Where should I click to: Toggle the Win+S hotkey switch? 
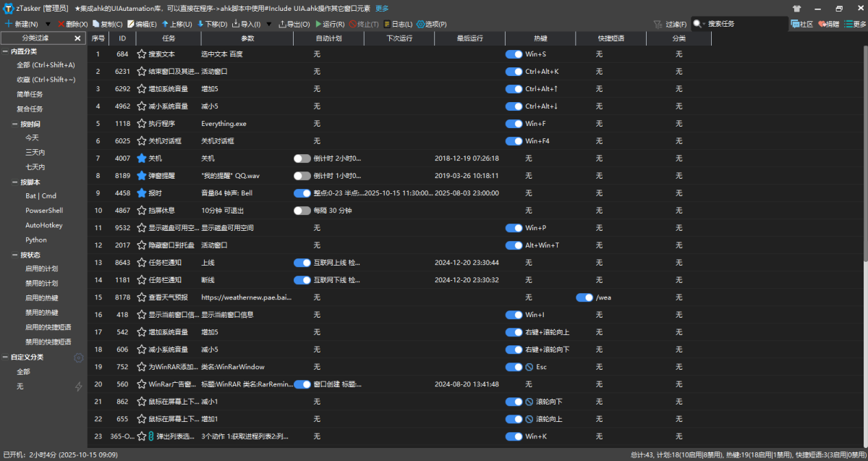[x=514, y=54]
